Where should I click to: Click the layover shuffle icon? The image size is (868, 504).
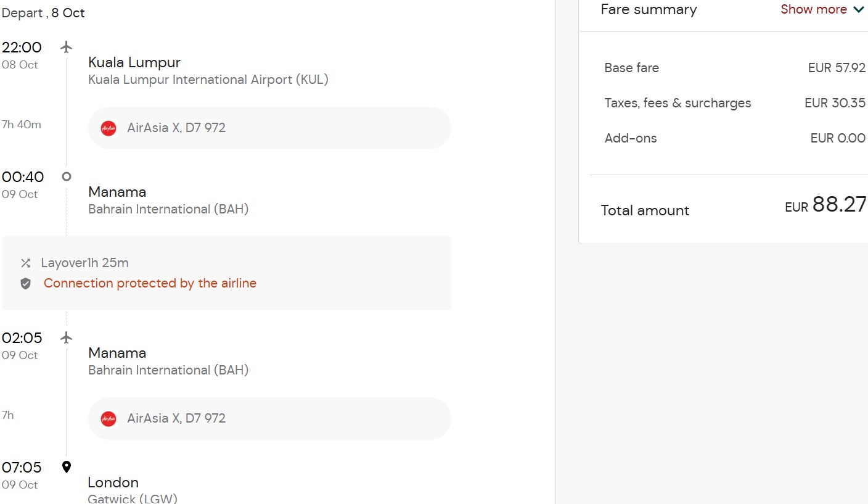tap(25, 263)
